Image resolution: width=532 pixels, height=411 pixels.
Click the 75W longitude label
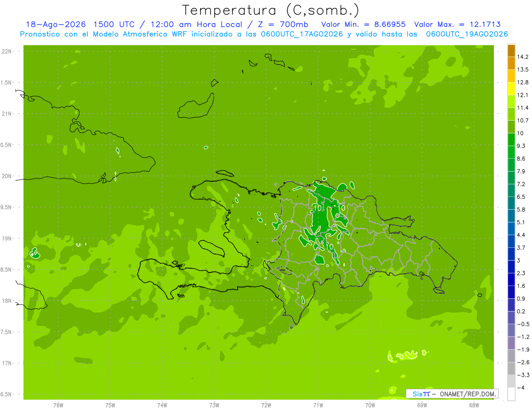coord(110,405)
